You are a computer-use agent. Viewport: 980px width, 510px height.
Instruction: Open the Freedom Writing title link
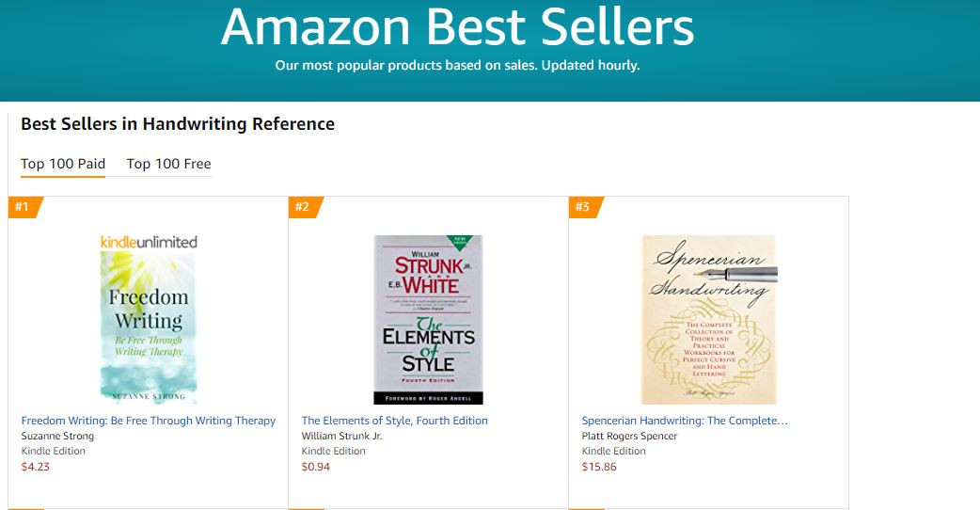pos(148,421)
